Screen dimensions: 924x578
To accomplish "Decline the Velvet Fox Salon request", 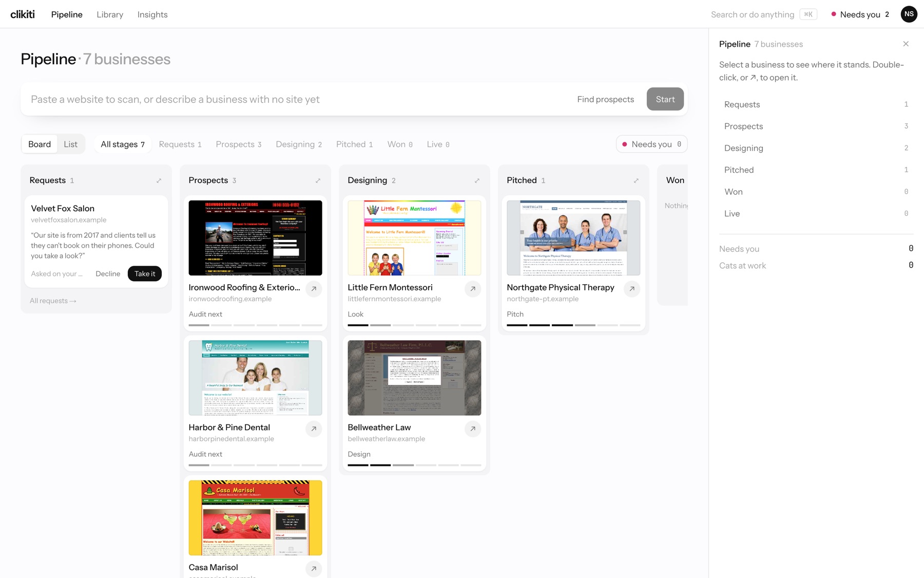I will click(x=108, y=274).
